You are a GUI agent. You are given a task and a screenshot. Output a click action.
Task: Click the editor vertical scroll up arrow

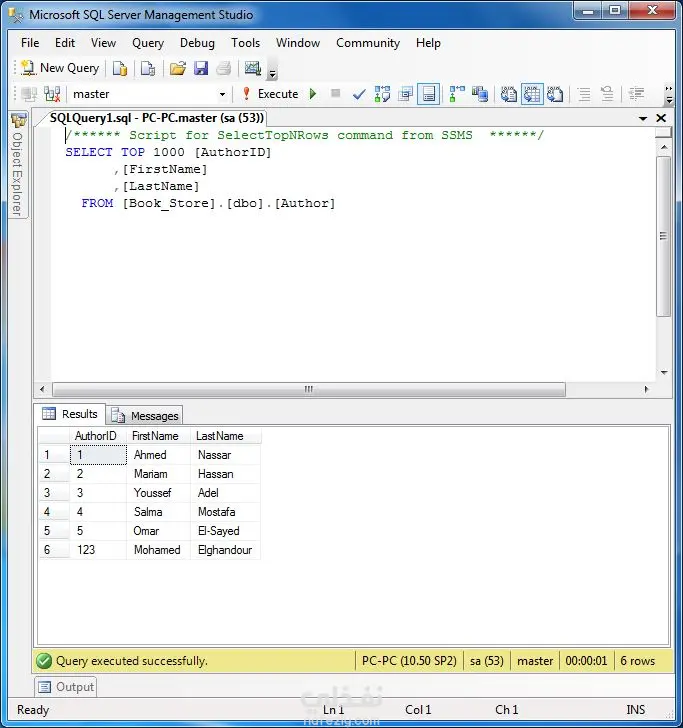coord(664,147)
